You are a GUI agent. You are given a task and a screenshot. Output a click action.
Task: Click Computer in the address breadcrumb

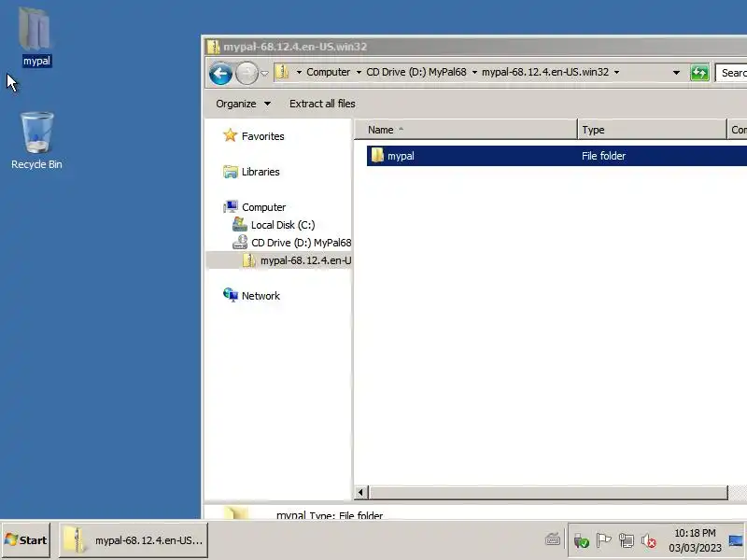[329, 72]
